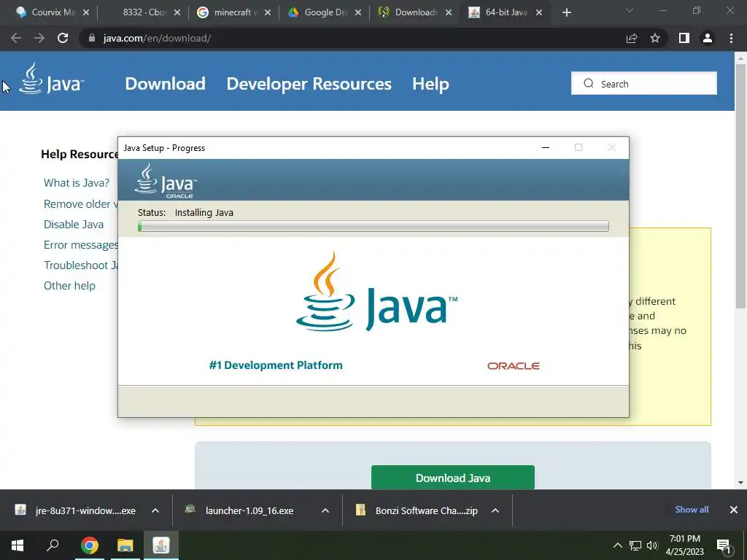Open Chrome's three-dot menu
747x560 pixels.
coord(731,38)
